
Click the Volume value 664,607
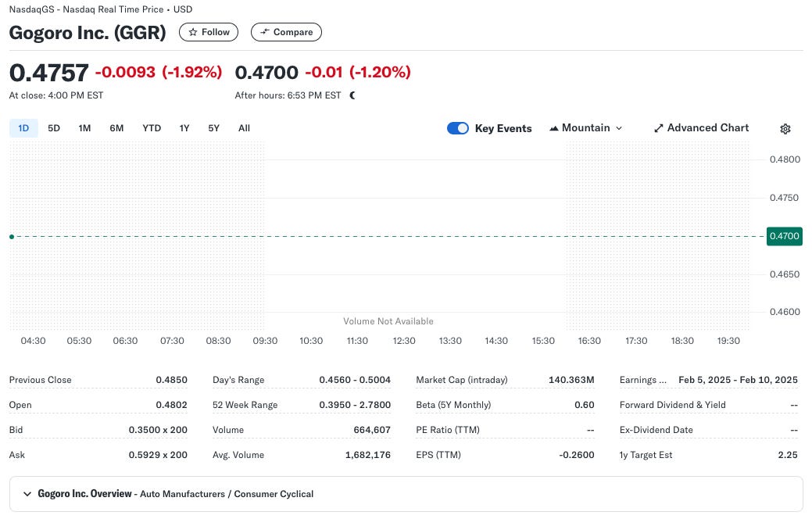(372, 429)
